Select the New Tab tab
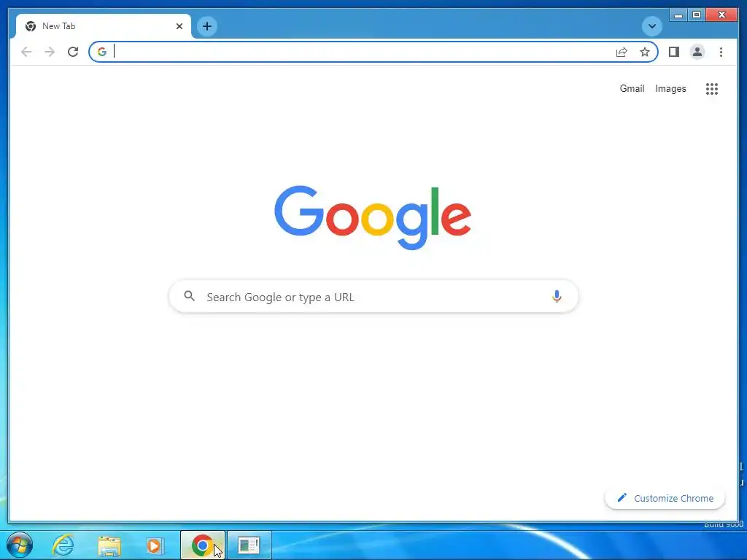The height and width of the screenshot is (560, 747). click(104, 26)
